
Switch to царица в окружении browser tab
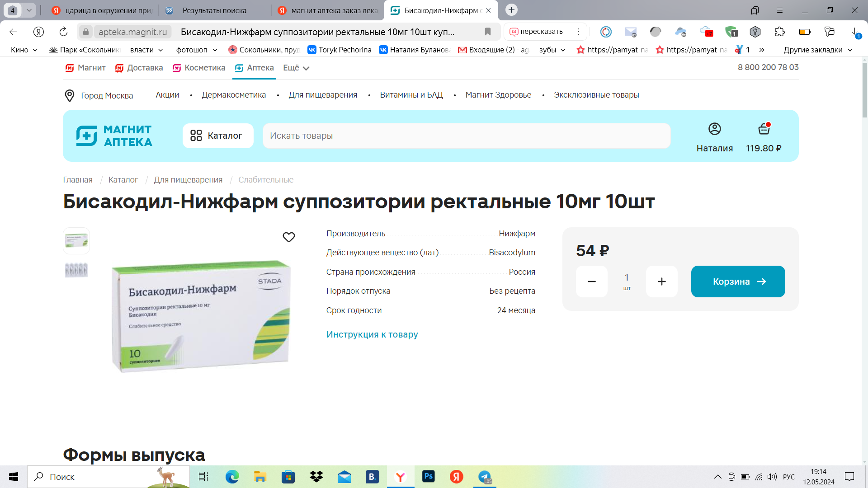[x=102, y=10]
